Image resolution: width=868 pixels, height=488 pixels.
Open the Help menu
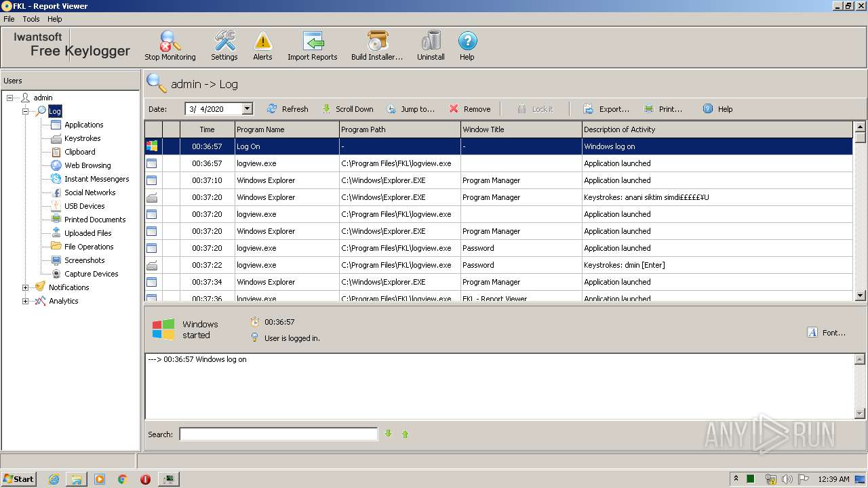coord(55,19)
